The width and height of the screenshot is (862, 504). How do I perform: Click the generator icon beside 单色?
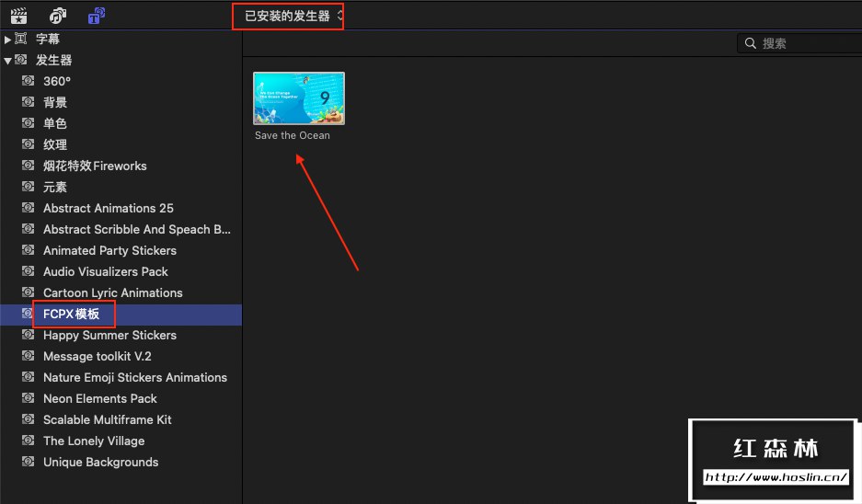pos(28,123)
